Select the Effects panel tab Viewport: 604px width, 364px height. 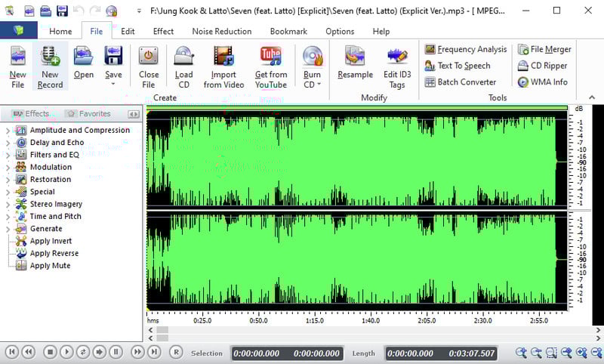pyautogui.click(x=30, y=113)
